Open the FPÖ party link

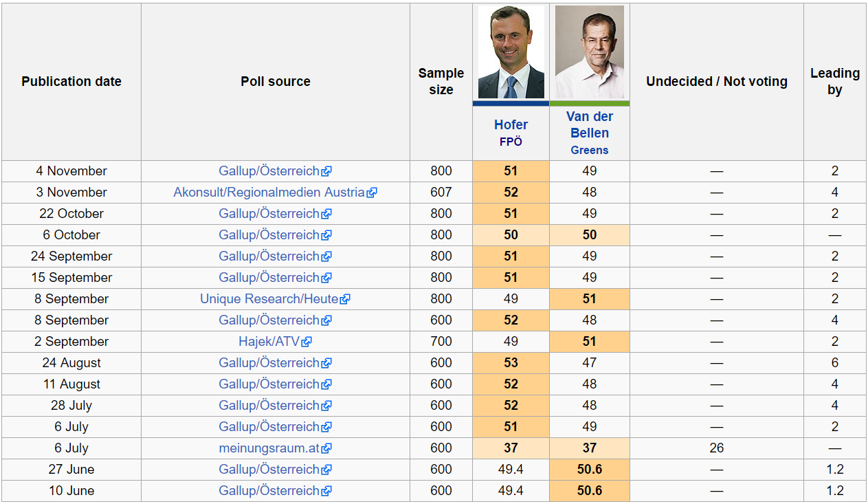click(511, 142)
